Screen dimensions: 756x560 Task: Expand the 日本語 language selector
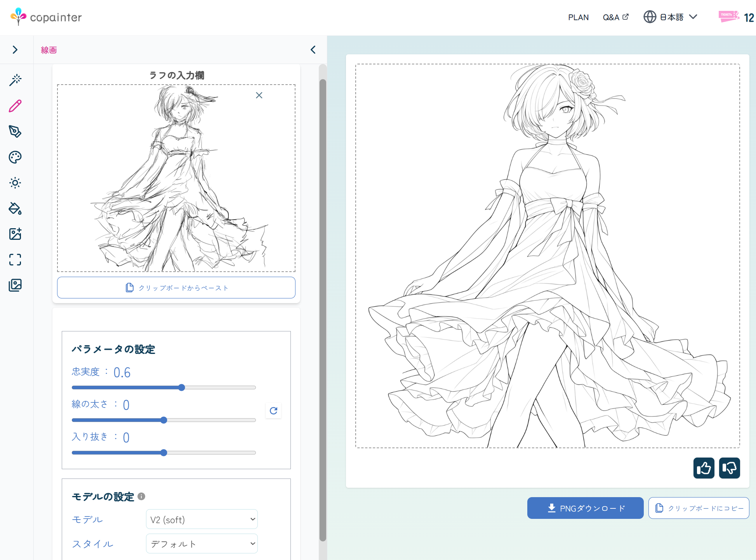(x=671, y=17)
